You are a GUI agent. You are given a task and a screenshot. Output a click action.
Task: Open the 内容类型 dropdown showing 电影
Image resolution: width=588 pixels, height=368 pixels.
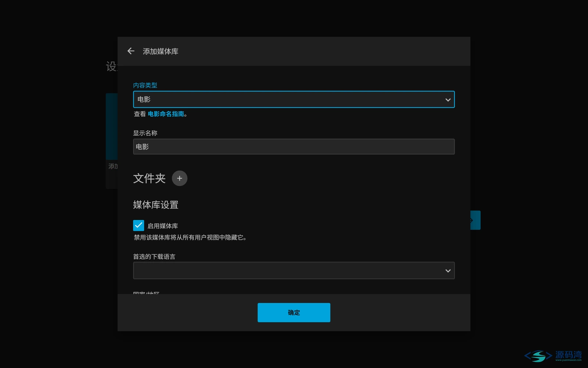(294, 99)
